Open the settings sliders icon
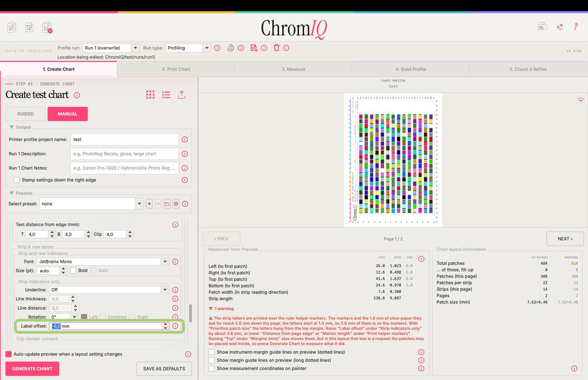 (560, 27)
